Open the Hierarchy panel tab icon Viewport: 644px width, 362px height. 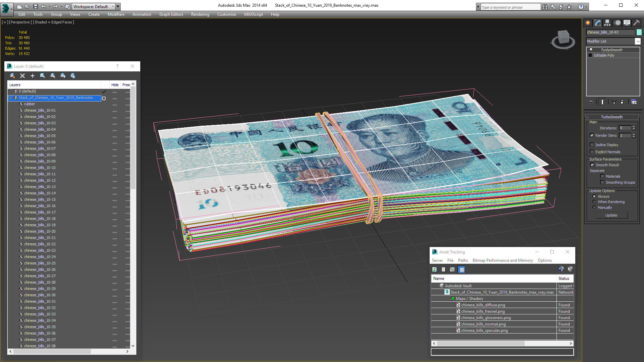[607, 23]
